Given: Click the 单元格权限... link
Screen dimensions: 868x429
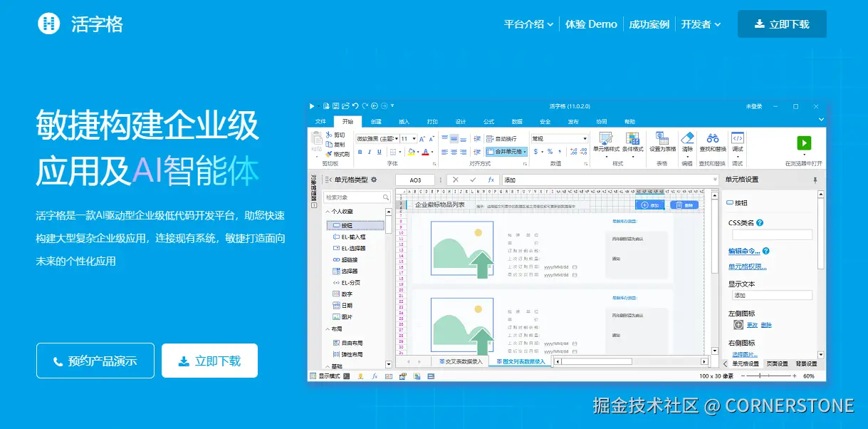Looking at the screenshot, I should click(x=747, y=267).
